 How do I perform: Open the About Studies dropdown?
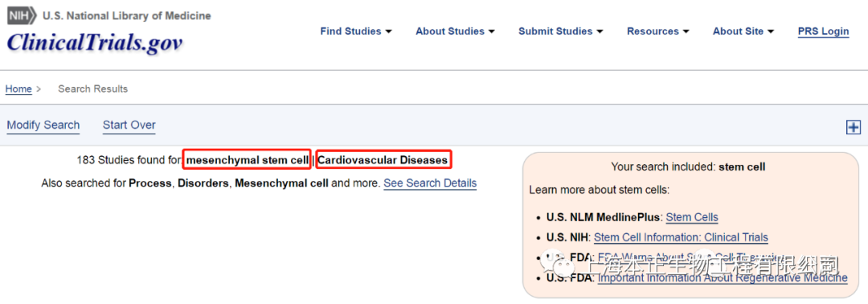(x=455, y=31)
